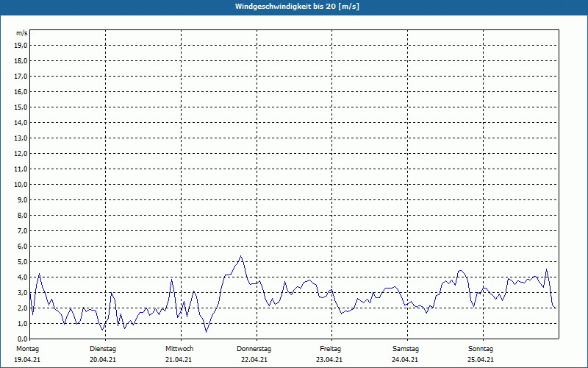Image resolution: width=588 pixels, height=368 pixels.
Task: Click the highest wind peak before Donnerstag
Action: pyautogui.click(x=241, y=256)
